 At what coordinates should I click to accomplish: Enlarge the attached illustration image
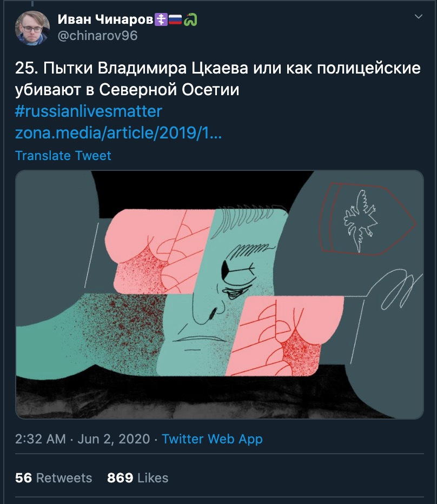pyautogui.click(x=220, y=294)
